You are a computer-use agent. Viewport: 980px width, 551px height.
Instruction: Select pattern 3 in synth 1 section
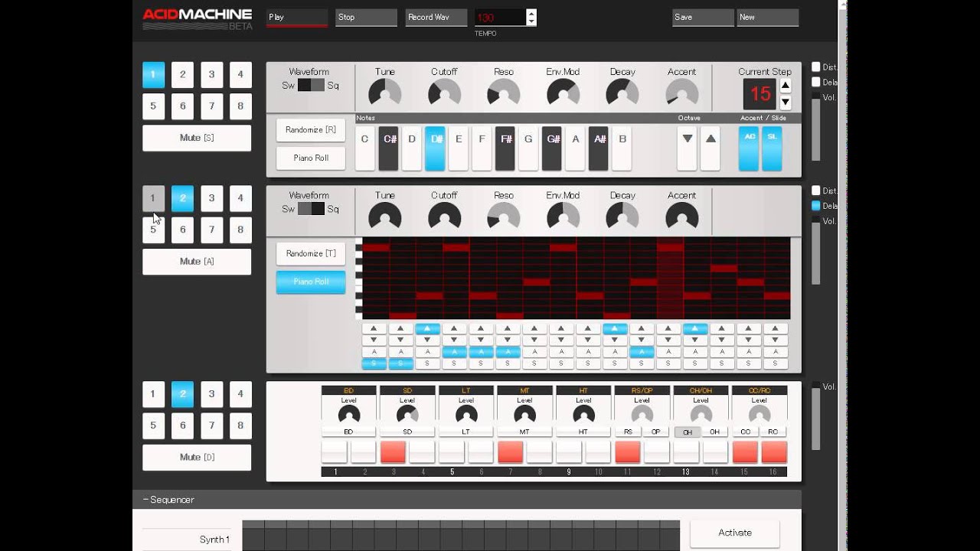211,74
